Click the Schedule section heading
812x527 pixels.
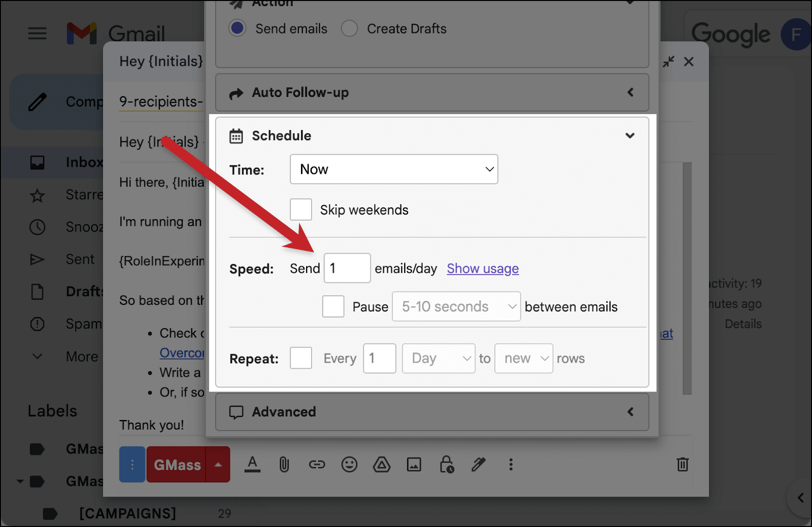[281, 135]
